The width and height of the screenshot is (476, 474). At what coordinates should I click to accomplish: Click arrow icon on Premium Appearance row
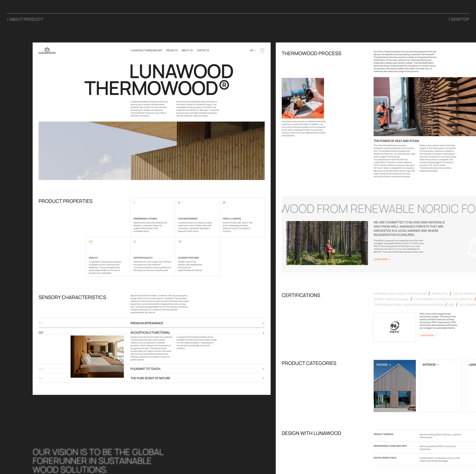tap(263, 323)
